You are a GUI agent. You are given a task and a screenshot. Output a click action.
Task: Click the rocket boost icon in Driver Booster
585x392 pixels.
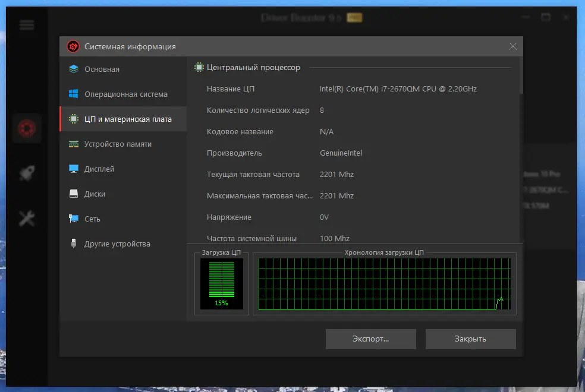point(27,173)
